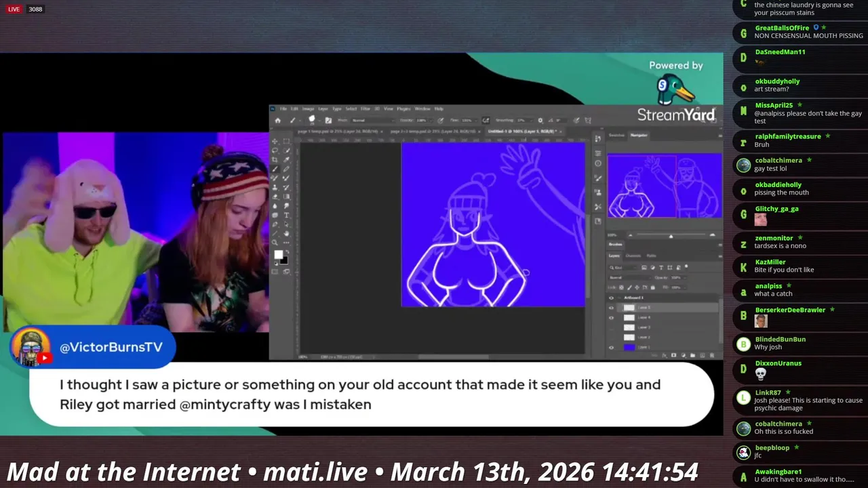Open the Info panel icon in collapsed dock

click(x=598, y=163)
